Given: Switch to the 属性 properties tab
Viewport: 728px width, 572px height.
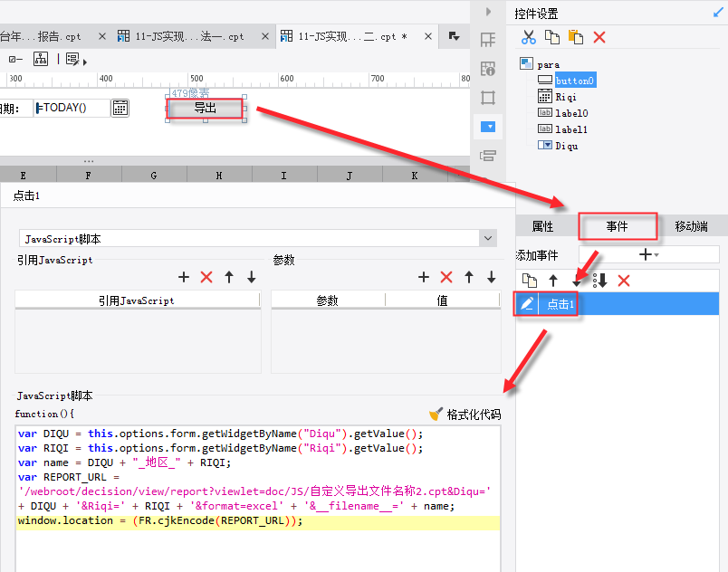Looking at the screenshot, I should pos(542,226).
